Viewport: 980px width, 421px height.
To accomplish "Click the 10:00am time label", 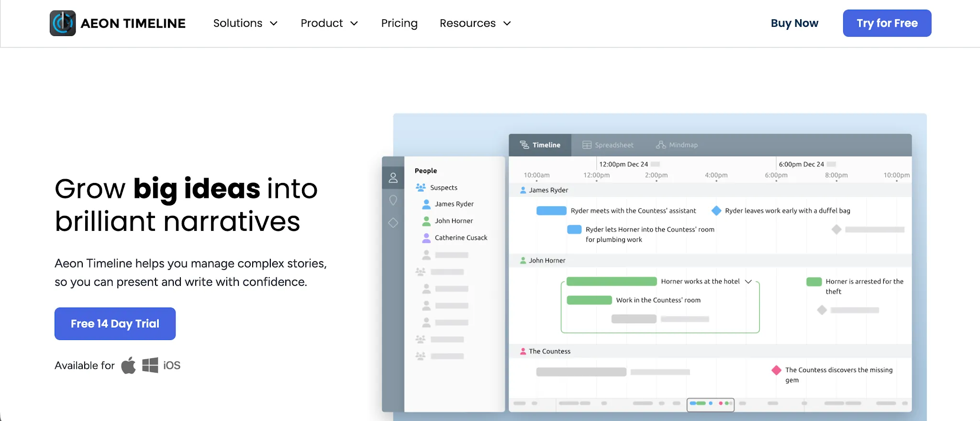I will click(x=536, y=175).
